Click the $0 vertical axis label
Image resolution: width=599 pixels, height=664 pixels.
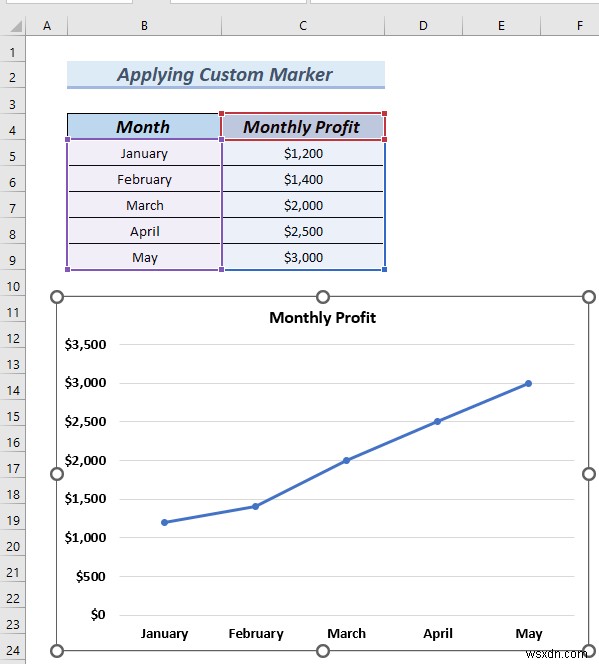click(98, 614)
